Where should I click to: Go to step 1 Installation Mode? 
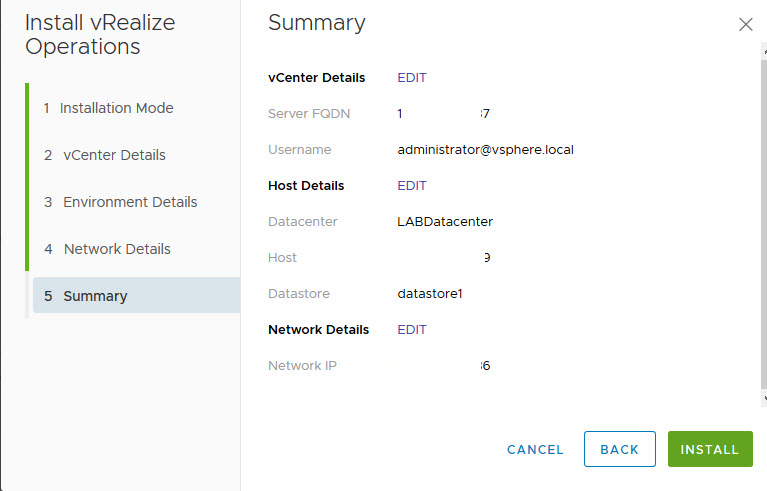click(116, 108)
